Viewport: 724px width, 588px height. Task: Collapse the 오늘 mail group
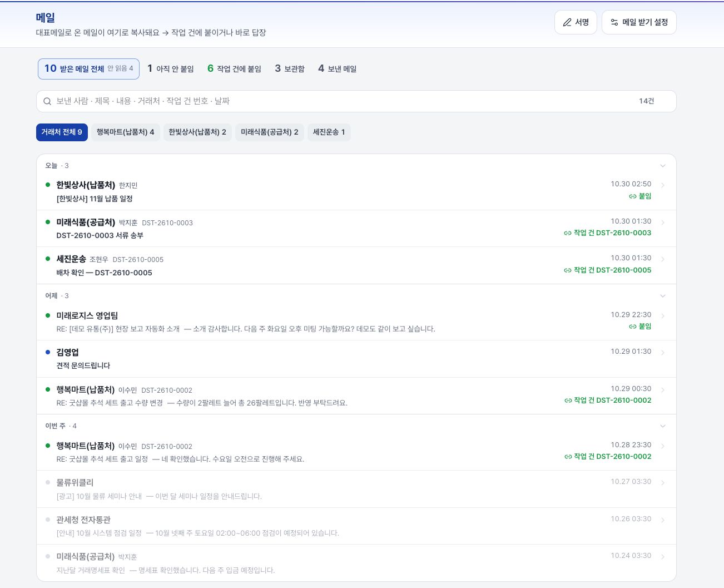click(x=662, y=166)
